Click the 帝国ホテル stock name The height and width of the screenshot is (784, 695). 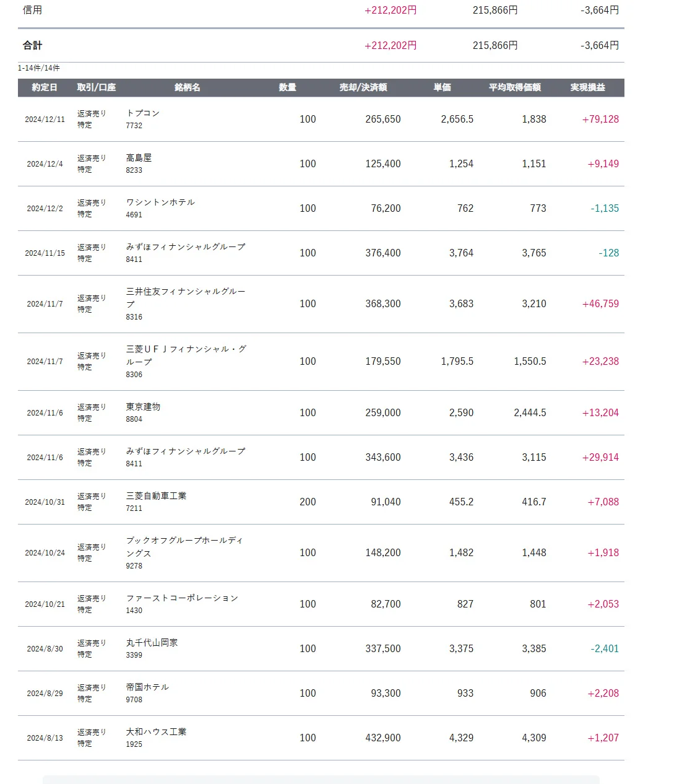tap(147, 687)
